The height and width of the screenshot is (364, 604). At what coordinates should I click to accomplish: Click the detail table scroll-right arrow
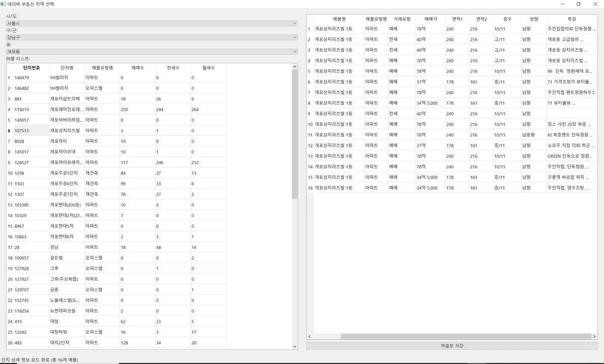tap(594, 336)
